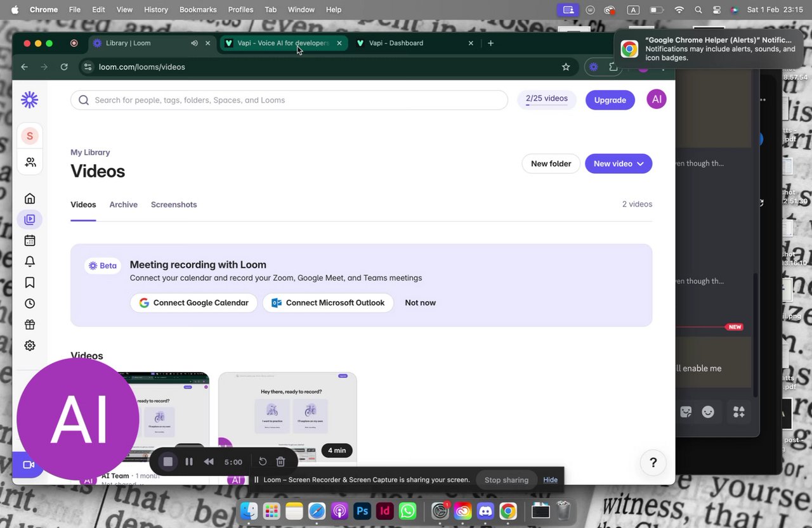This screenshot has height=528, width=812.
Task: Rewind the Loom recording
Action: tap(209, 461)
